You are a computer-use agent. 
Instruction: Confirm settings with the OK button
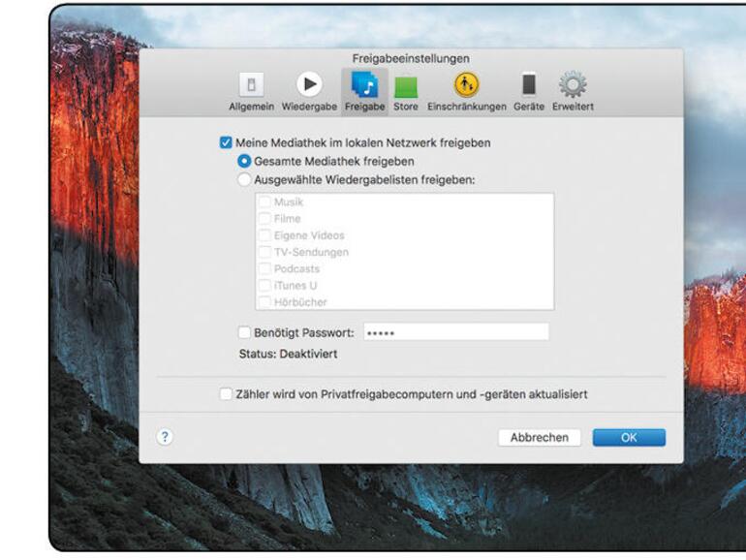(x=629, y=437)
